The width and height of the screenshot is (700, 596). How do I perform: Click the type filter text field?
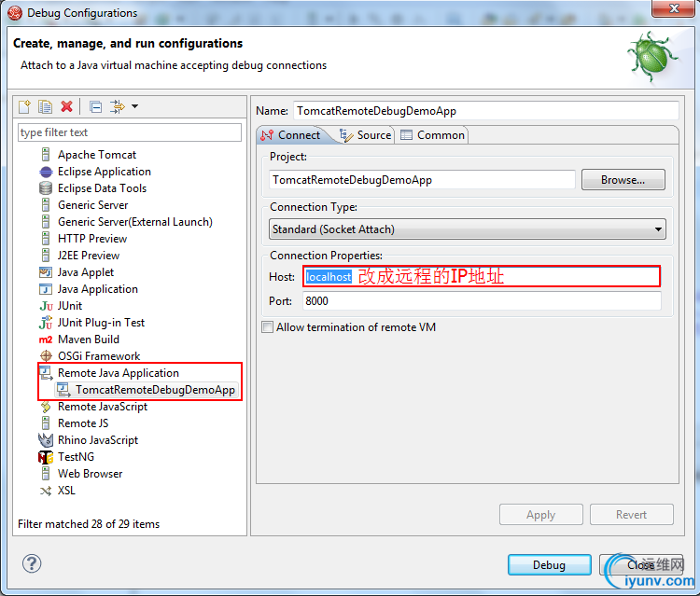[130, 132]
